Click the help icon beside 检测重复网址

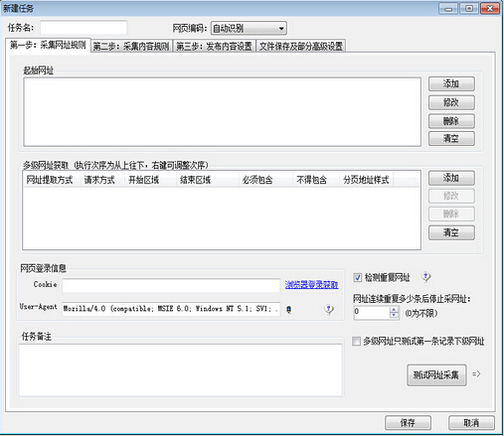pos(425,277)
